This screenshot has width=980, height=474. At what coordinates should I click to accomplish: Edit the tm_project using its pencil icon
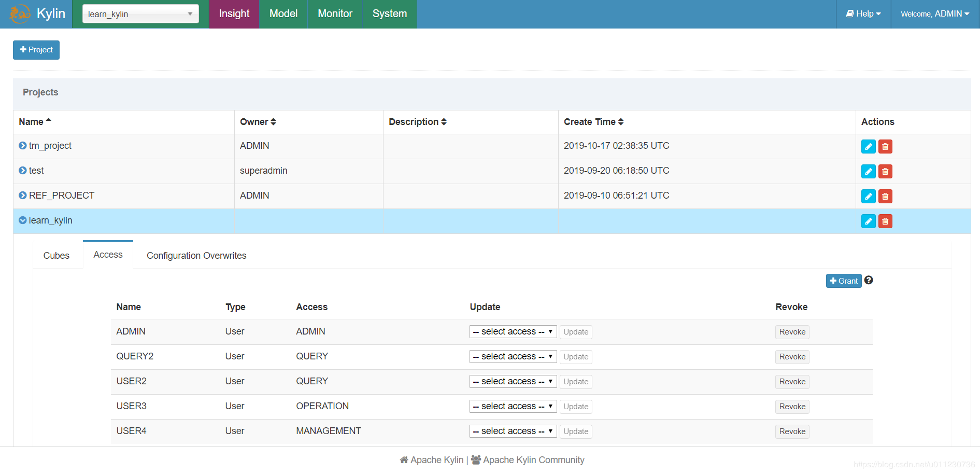[868, 146]
